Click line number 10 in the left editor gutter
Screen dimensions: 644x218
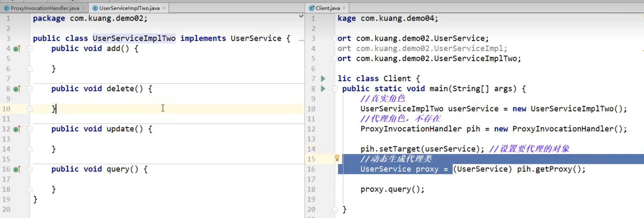point(6,109)
